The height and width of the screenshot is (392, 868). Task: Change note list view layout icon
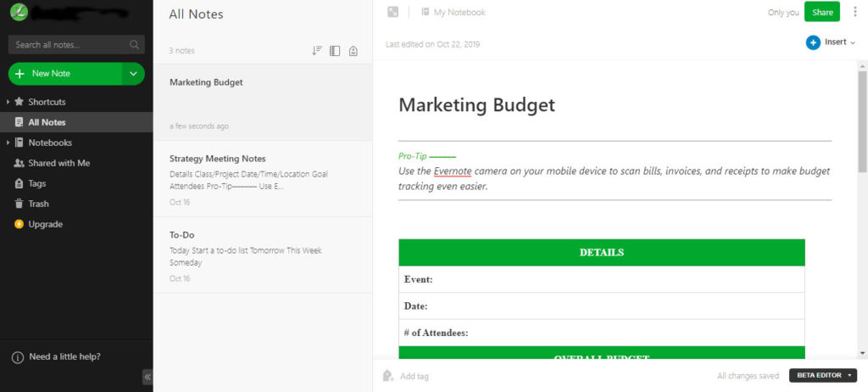pyautogui.click(x=335, y=51)
